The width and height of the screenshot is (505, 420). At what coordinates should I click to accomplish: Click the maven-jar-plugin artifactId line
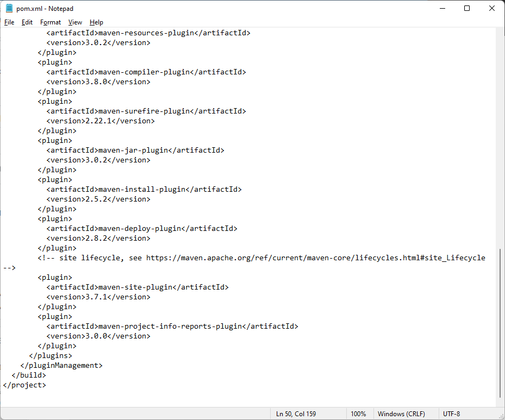click(135, 151)
